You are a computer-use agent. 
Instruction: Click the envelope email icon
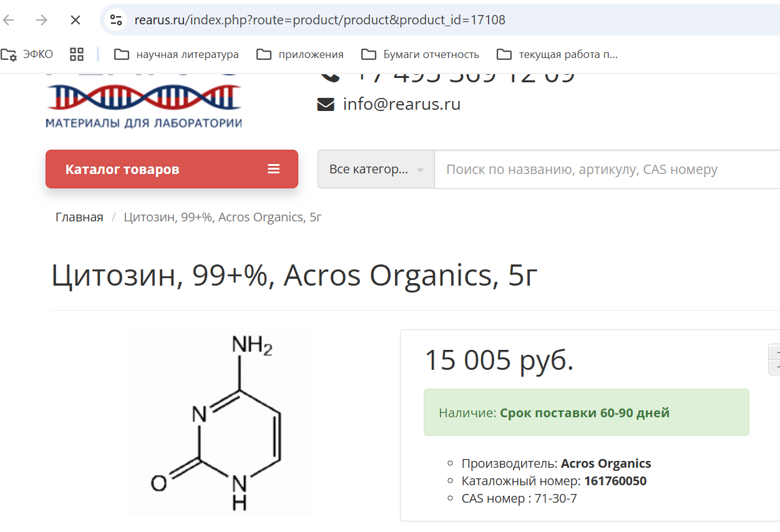pyautogui.click(x=326, y=105)
